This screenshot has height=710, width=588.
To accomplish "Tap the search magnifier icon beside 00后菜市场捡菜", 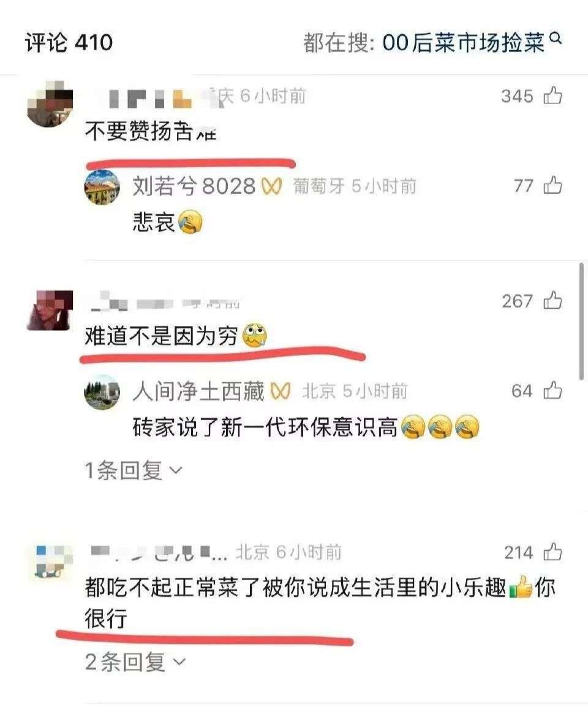I will pyautogui.click(x=556, y=39).
